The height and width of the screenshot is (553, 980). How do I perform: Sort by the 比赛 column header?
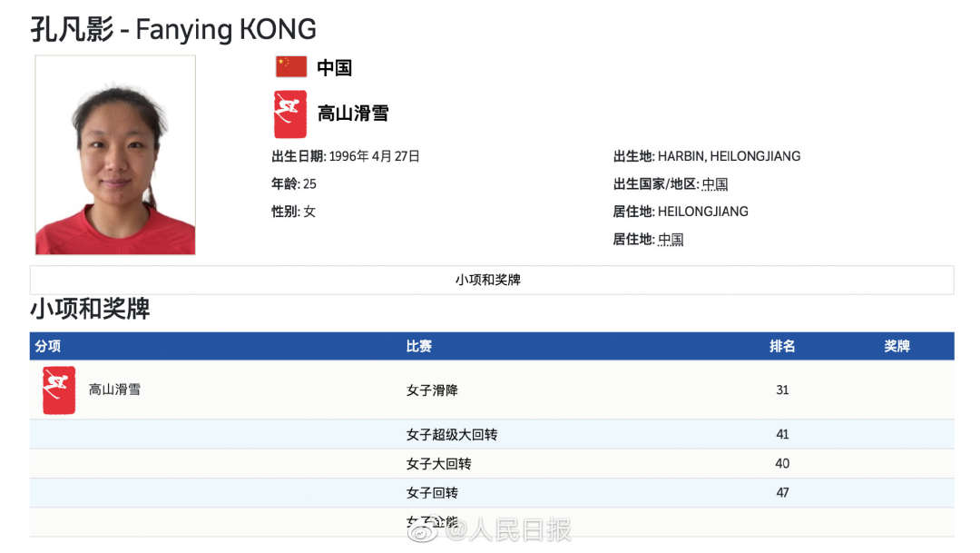tap(419, 346)
